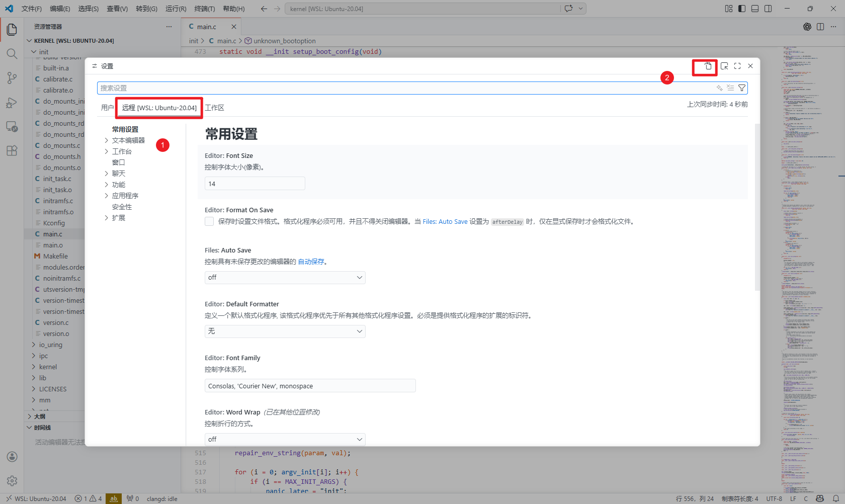Screen dimensions: 845x504
Task: Open the Files: Auto Save dropdown
Action: [285, 278]
